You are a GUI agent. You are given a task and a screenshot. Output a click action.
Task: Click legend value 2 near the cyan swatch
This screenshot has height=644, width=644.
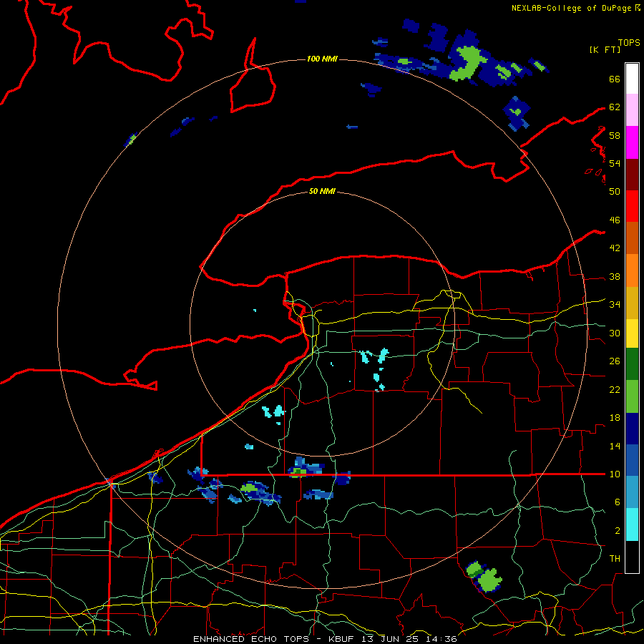(x=617, y=530)
